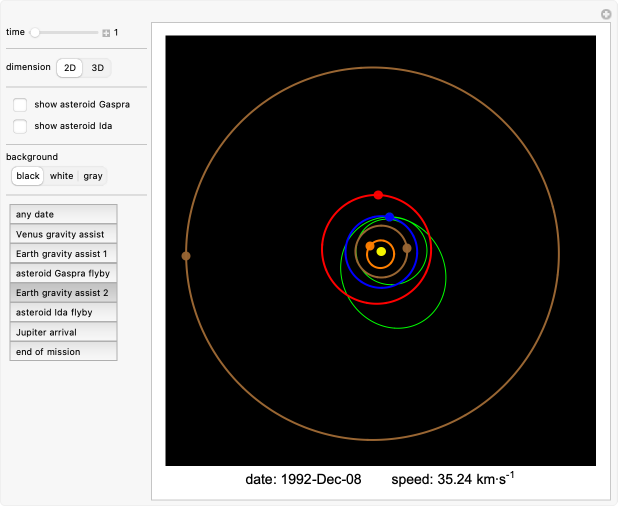Click the yellow Sun dot in plot
The height and width of the screenshot is (507, 618).
click(381, 251)
